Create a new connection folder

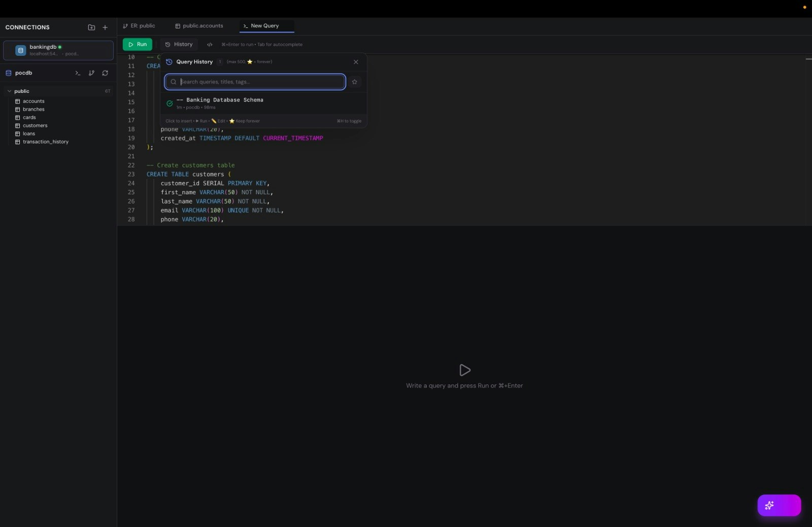tap(91, 27)
